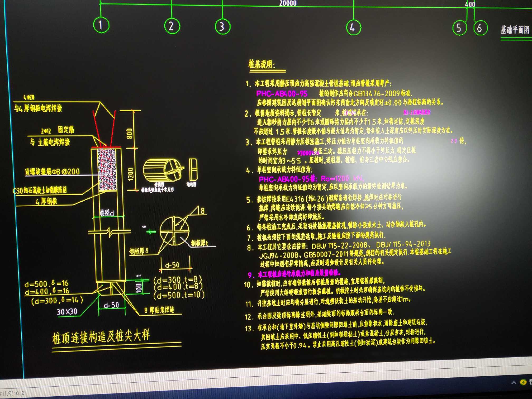Click the '(d=500, t=10)' text
This screenshot has width=532, height=399.
(179, 295)
